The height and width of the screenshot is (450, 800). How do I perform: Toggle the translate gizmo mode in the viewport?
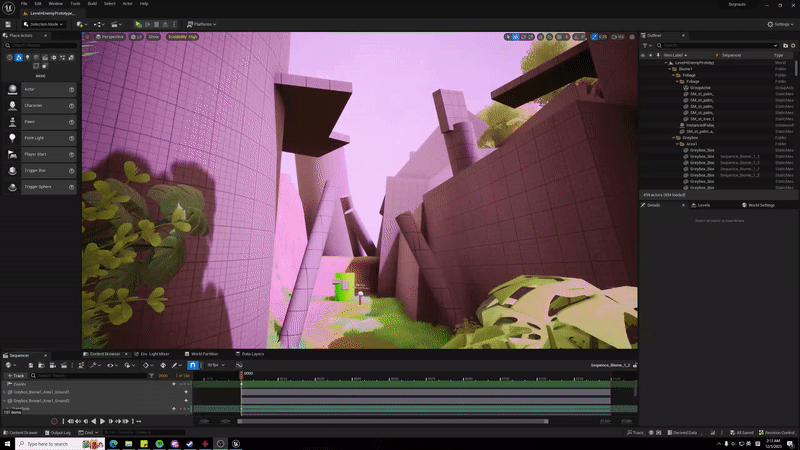coord(516,37)
